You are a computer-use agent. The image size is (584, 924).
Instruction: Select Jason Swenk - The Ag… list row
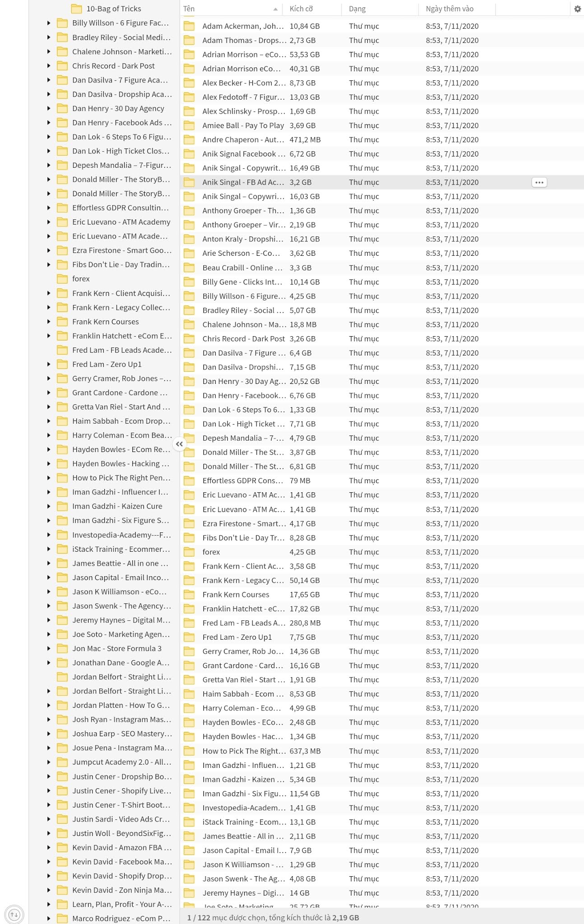382,879
